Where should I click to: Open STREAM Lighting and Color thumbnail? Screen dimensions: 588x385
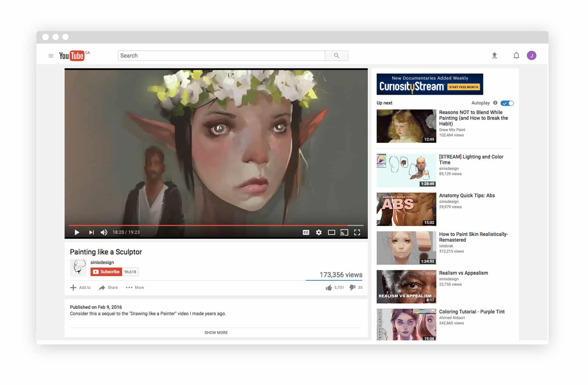(406, 170)
